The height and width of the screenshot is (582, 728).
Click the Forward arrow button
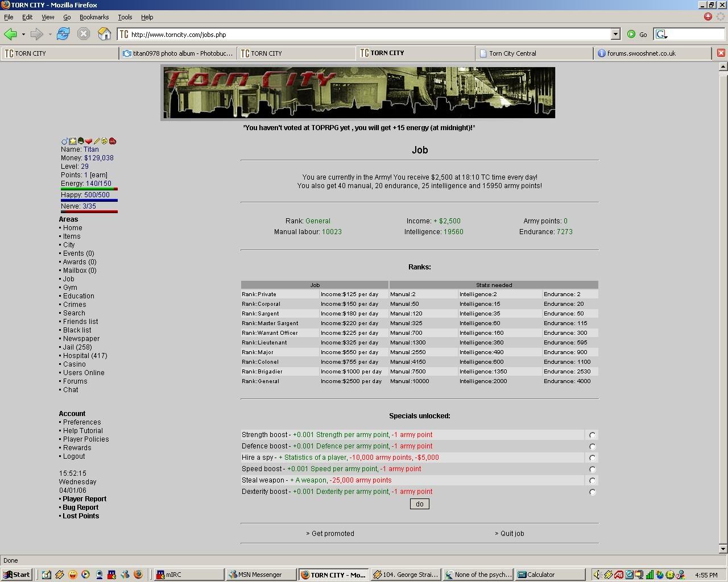(36, 34)
